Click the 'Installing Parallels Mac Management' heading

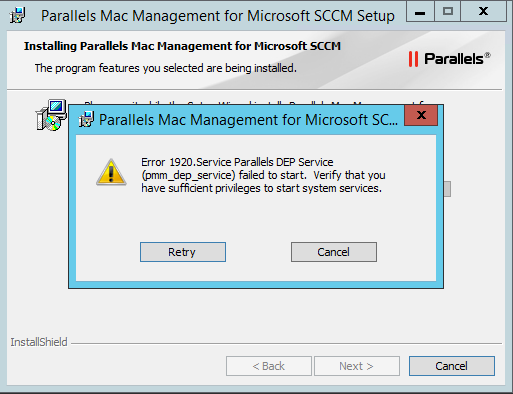click(182, 46)
